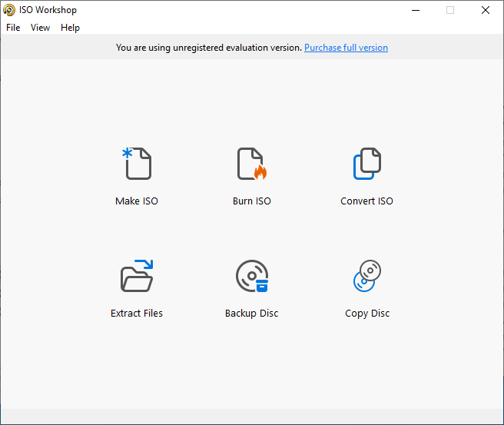The height and width of the screenshot is (425, 504).
Task: Click the Make ISO label
Action: point(137,201)
